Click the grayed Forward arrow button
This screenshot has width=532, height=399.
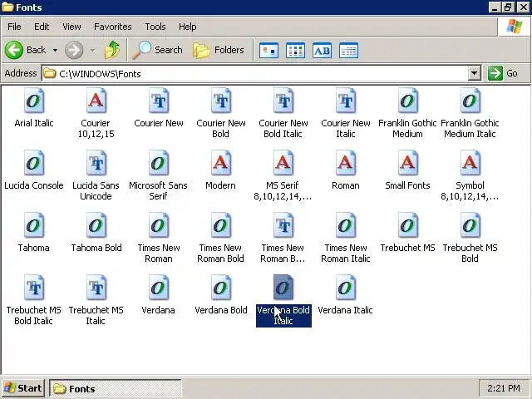coord(74,50)
